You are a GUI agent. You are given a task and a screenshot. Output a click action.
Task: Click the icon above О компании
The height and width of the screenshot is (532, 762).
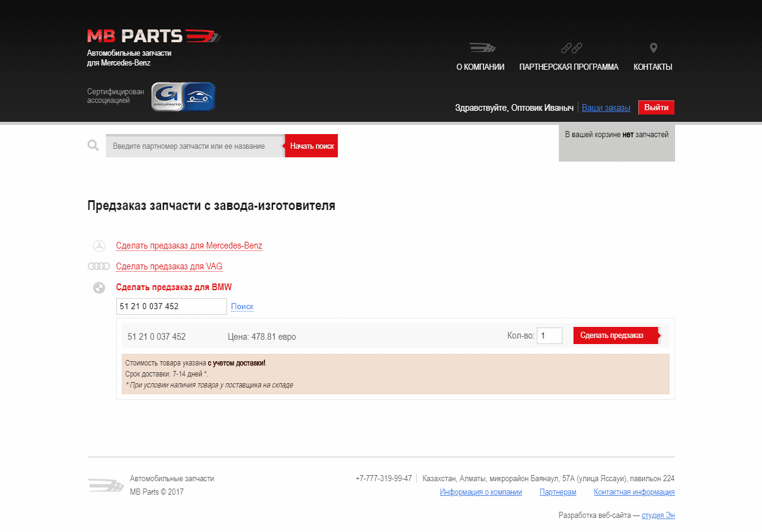(482, 48)
